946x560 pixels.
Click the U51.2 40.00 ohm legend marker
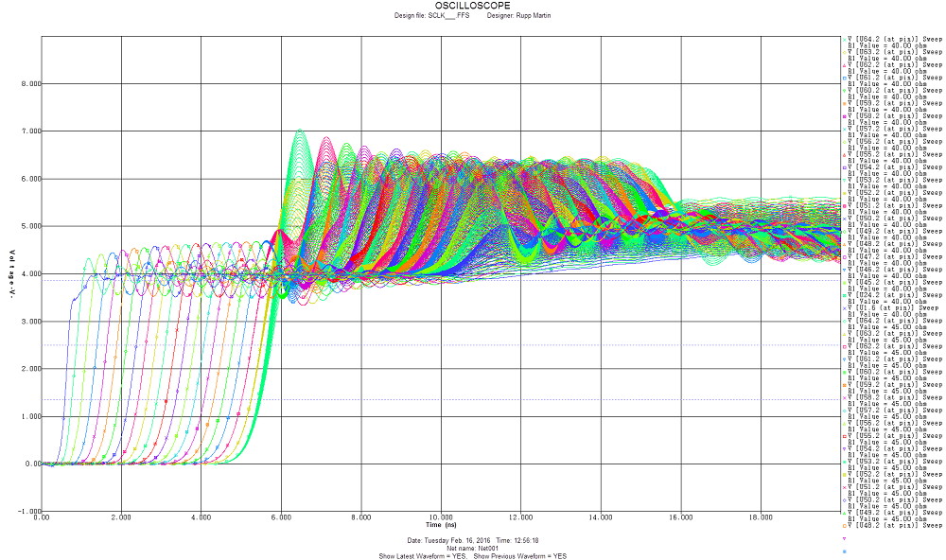point(844,205)
